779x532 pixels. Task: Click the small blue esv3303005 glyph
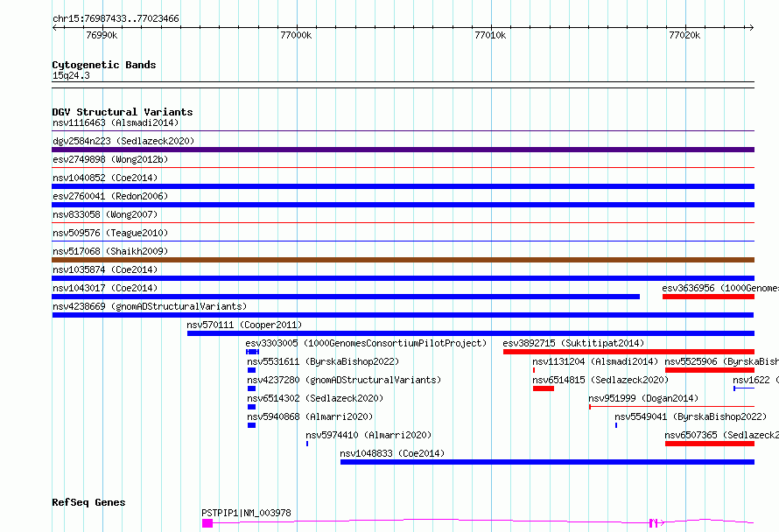252,352
